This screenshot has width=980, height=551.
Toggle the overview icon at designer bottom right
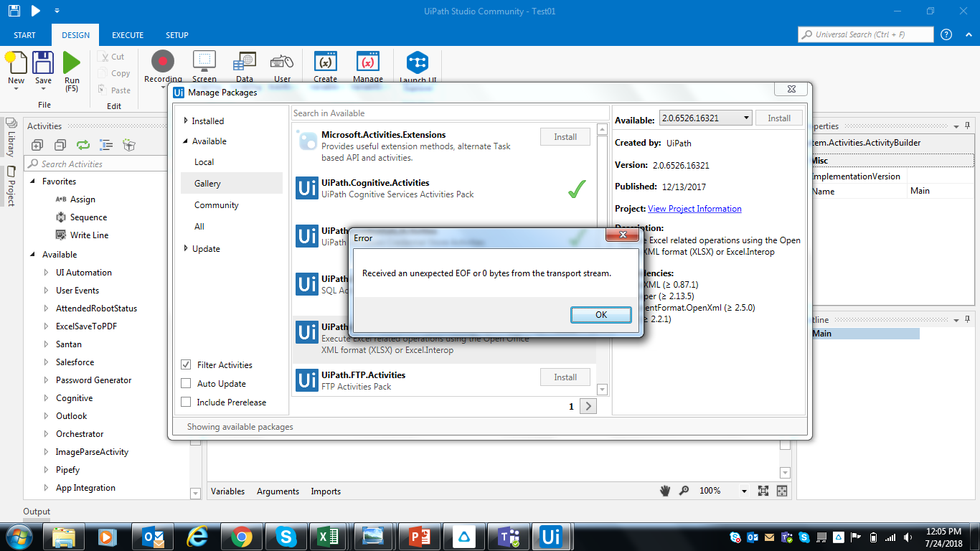(x=782, y=491)
